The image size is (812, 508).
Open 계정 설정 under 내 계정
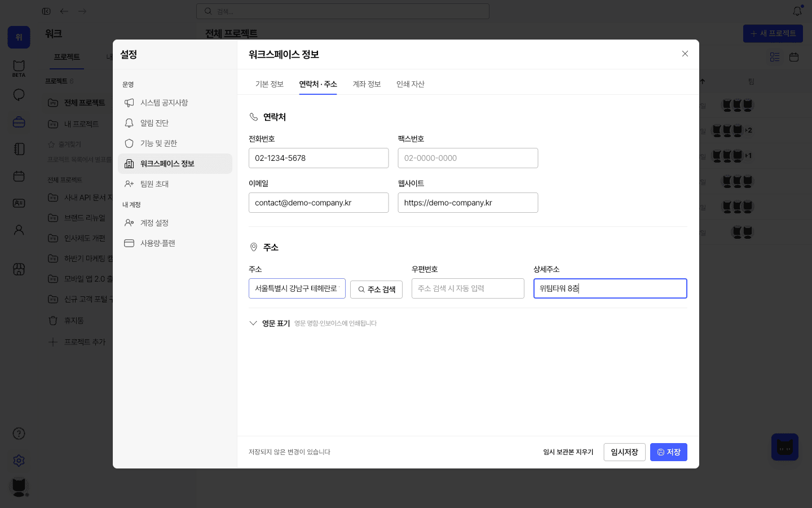coord(175,223)
